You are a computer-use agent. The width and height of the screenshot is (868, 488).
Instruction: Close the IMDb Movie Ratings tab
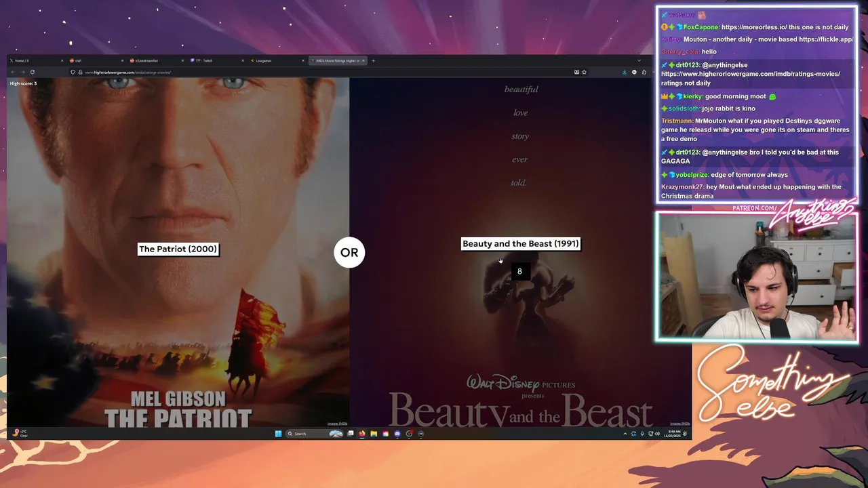(x=363, y=60)
